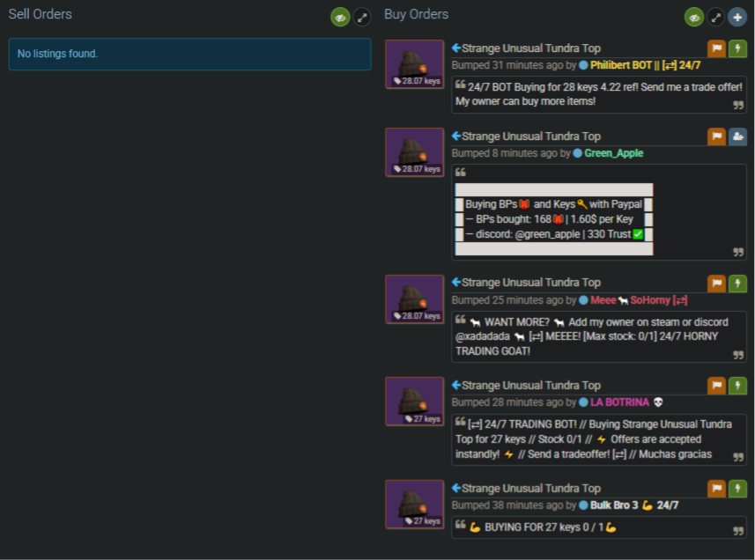The height and width of the screenshot is (560, 755).
Task: Report Philibert BOT listing with flag icon
Action: 716,48
